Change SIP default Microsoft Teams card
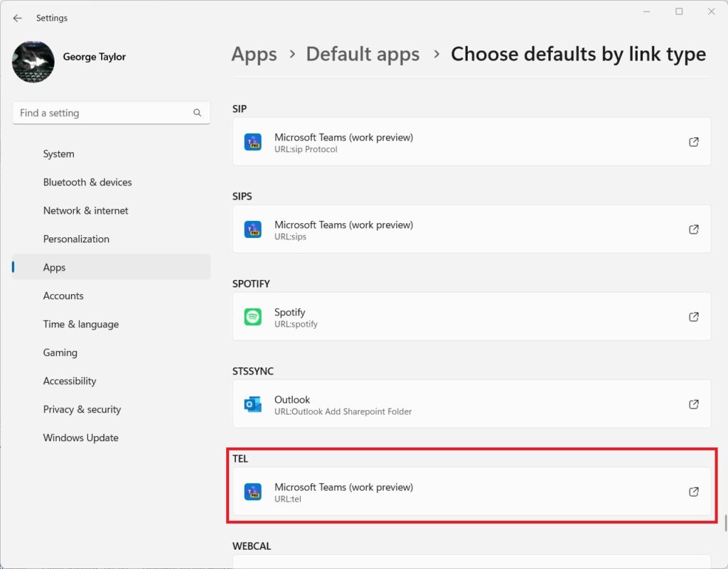 point(472,141)
